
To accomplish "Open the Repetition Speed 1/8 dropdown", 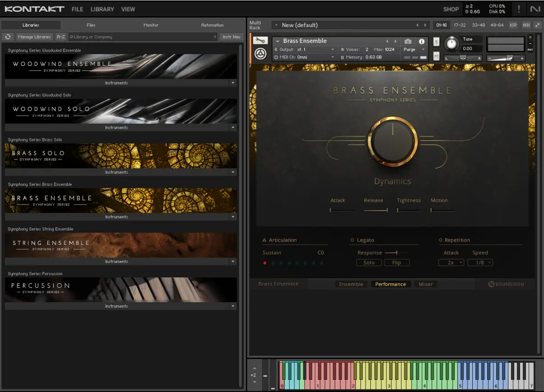I will click(480, 262).
